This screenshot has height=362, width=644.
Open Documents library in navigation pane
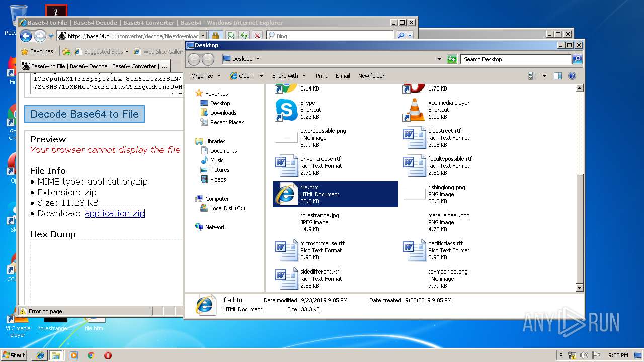[219, 151]
